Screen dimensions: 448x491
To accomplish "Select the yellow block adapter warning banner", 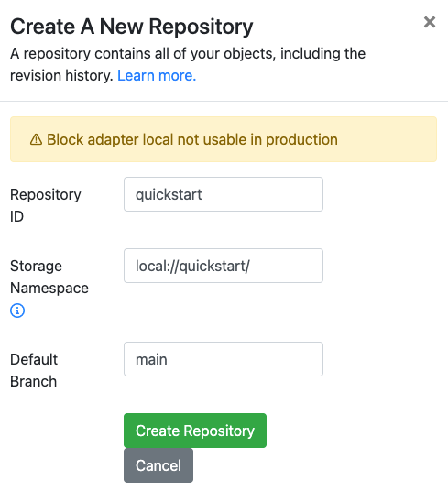I will point(224,139).
